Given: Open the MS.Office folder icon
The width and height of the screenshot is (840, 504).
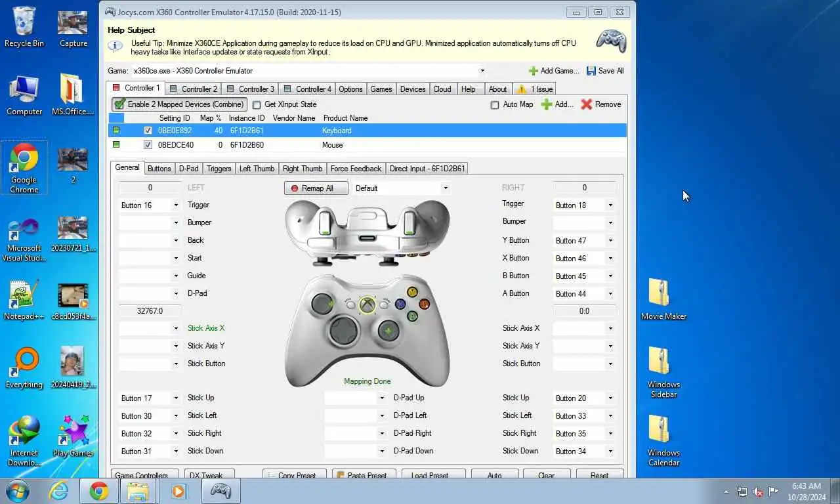Looking at the screenshot, I should pyautogui.click(x=73, y=94).
